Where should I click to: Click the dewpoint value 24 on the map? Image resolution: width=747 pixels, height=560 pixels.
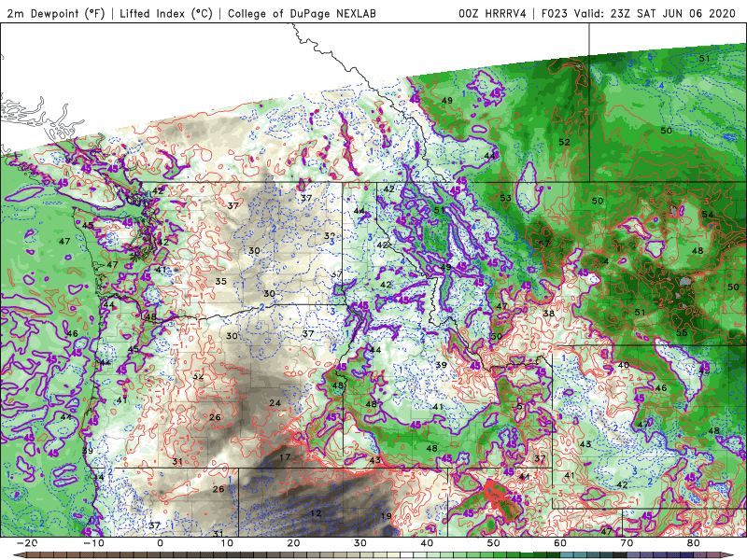click(275, 403)
